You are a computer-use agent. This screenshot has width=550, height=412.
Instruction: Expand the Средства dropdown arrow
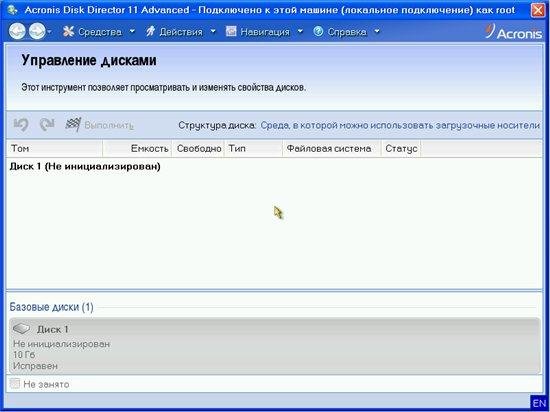coord(132,31)
